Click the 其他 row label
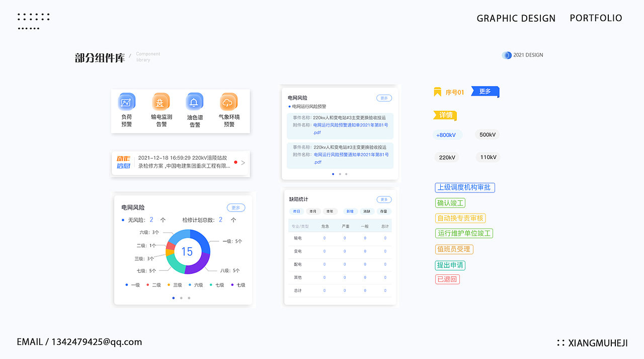 [x=298, y=277]
